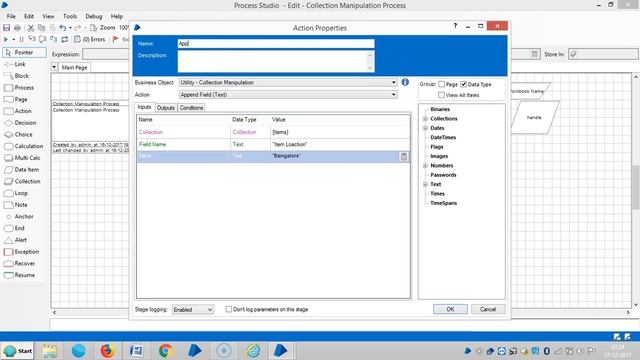640x360 pixels.
Task: Step out using the third step icon
Action: click(53, 39)
